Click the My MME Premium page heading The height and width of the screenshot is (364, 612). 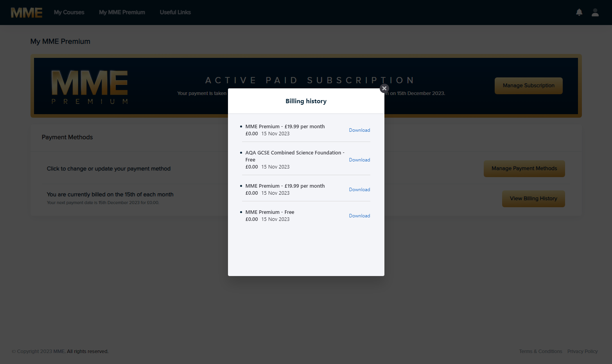[x=60, y=41]
